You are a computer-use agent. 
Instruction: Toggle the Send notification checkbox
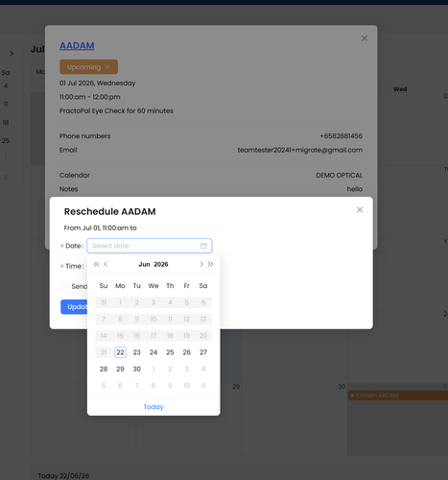64,286
